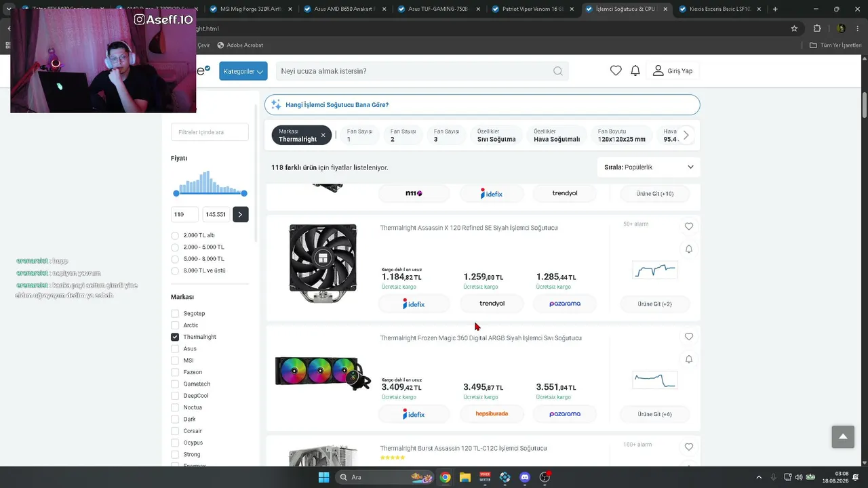Open the Adobe Acrobat bookmark

point(240,45)
